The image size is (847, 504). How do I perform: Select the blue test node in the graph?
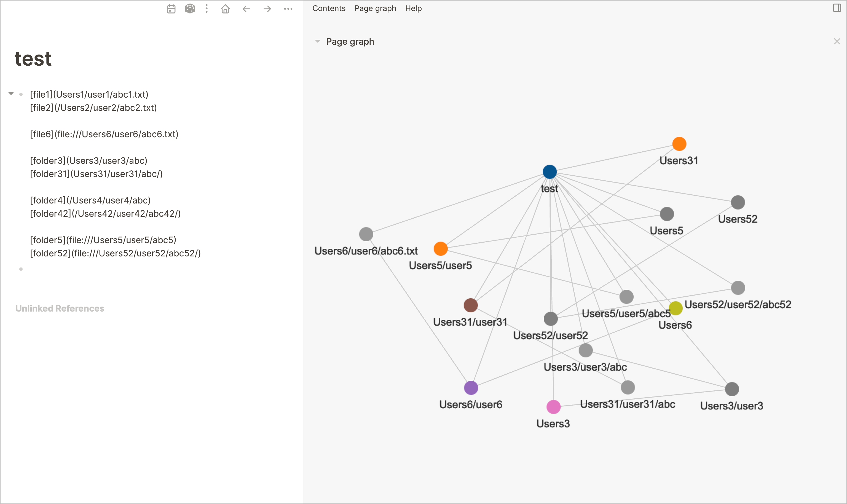549,172
